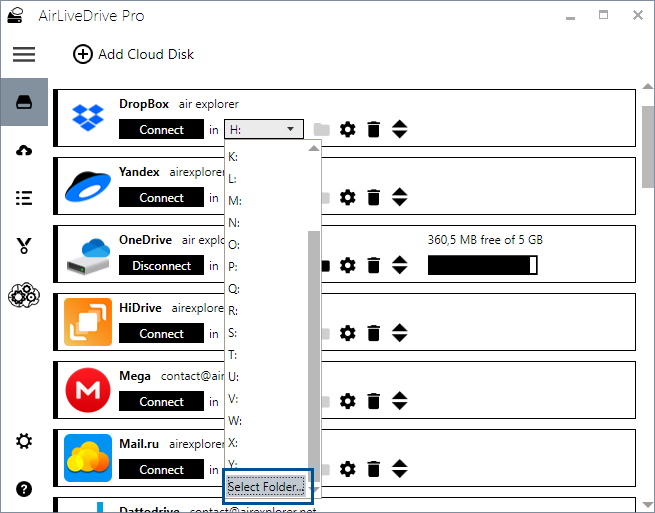Screen dimensions: 655x513
Task: Collapse the H: drive letter dropdown
Action: [264, 129]
